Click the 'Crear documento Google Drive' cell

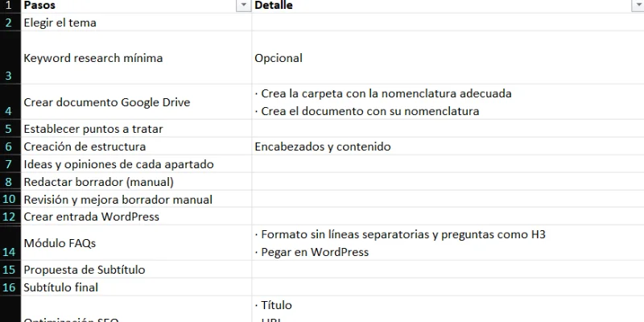(x=136, y=102)
